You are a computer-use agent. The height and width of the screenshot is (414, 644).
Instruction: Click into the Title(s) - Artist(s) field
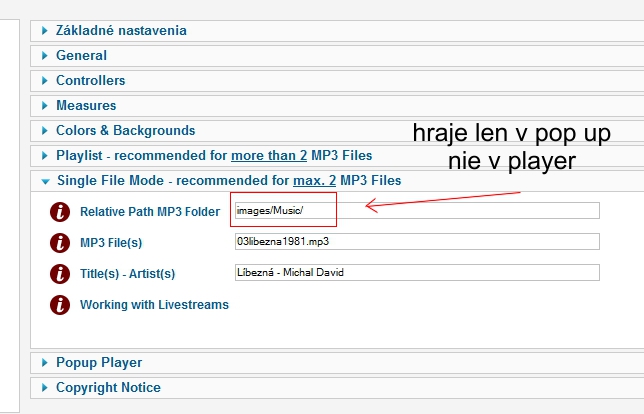coord(415,272)
